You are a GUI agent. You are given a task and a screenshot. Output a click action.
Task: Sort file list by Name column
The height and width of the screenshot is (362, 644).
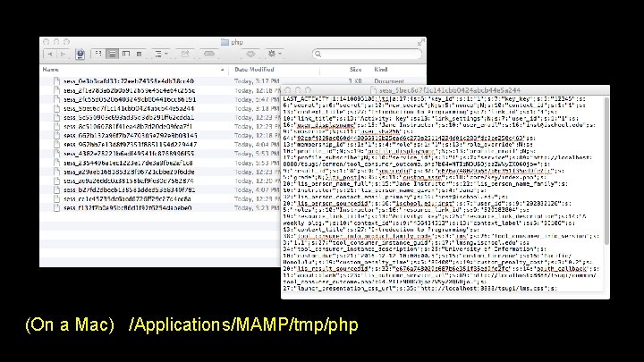click(x=50, y=70)
